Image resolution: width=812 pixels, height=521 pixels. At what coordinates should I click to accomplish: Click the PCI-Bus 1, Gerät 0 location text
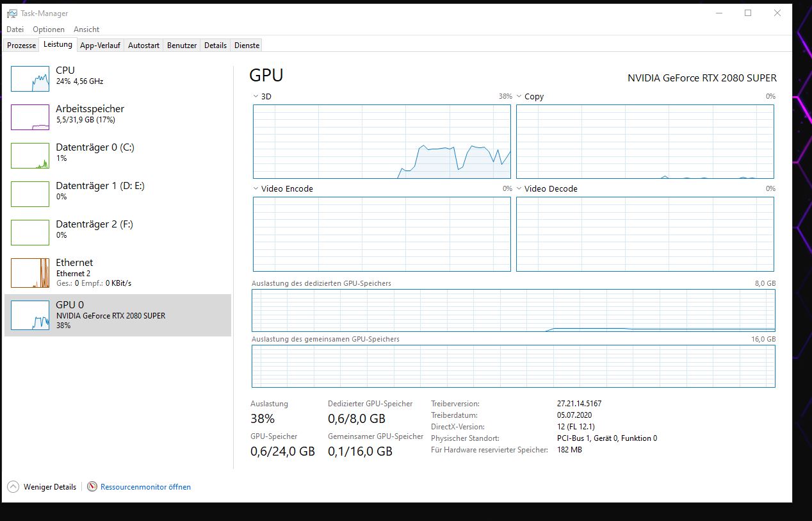[607, 438]
